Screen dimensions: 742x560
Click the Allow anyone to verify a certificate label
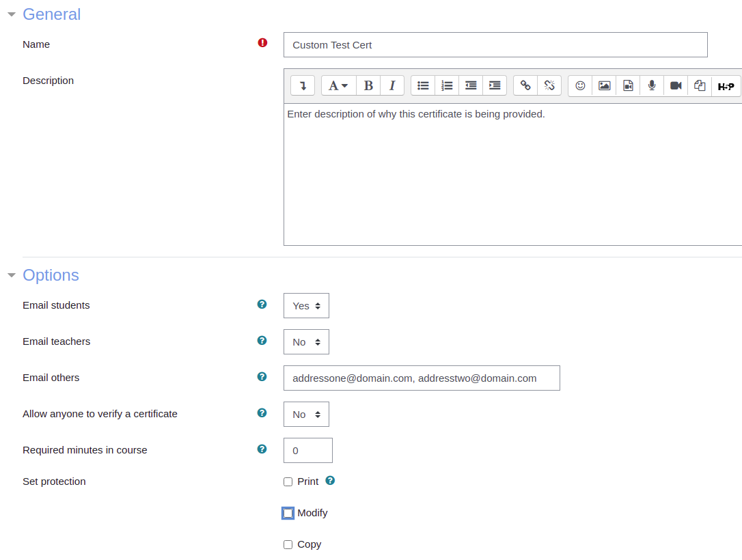point(100,414)
